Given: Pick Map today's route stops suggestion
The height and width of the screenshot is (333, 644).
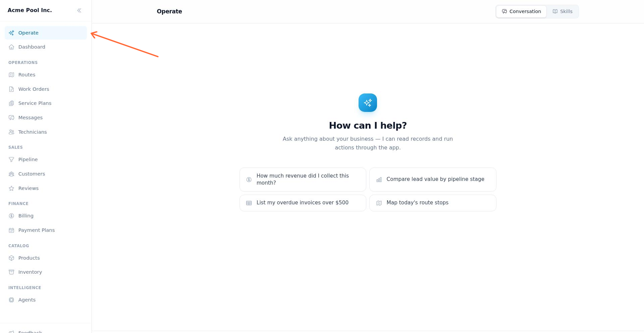Looking at the screenshot, I should pos(433,203).
